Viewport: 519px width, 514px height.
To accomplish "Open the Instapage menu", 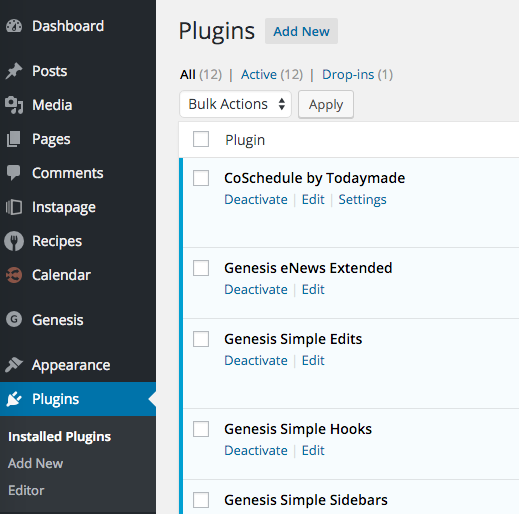I will (x=64, y=207).
